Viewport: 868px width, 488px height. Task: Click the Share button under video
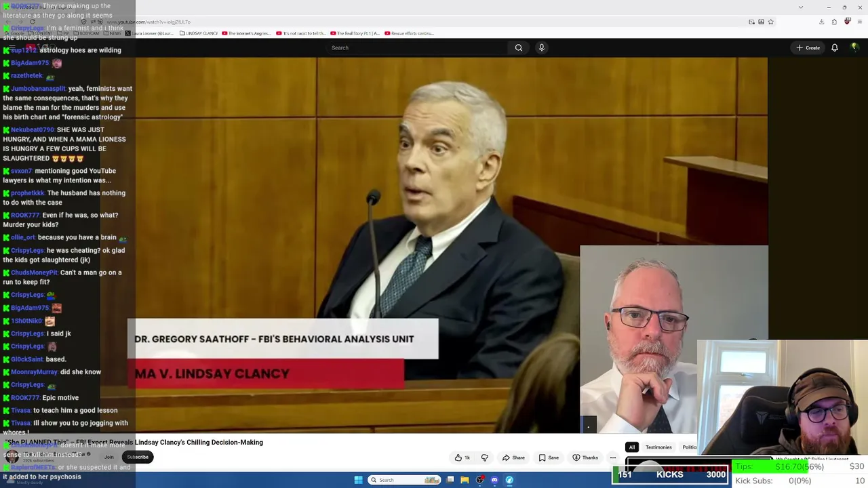click(513, 457)
